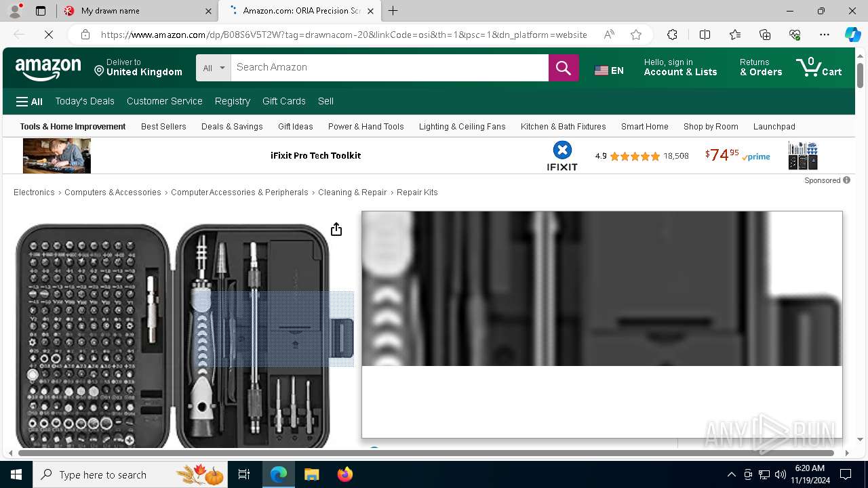Expand the search category All dropdown

click(x=214, y=68)
